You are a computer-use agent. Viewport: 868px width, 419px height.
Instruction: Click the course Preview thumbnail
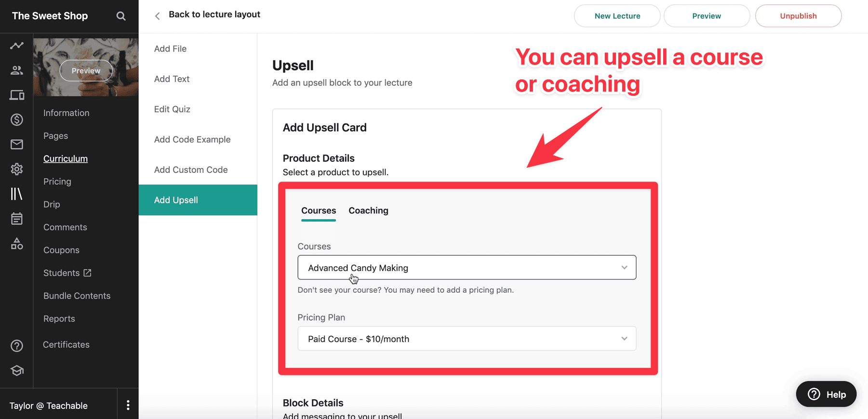point(86,70)
